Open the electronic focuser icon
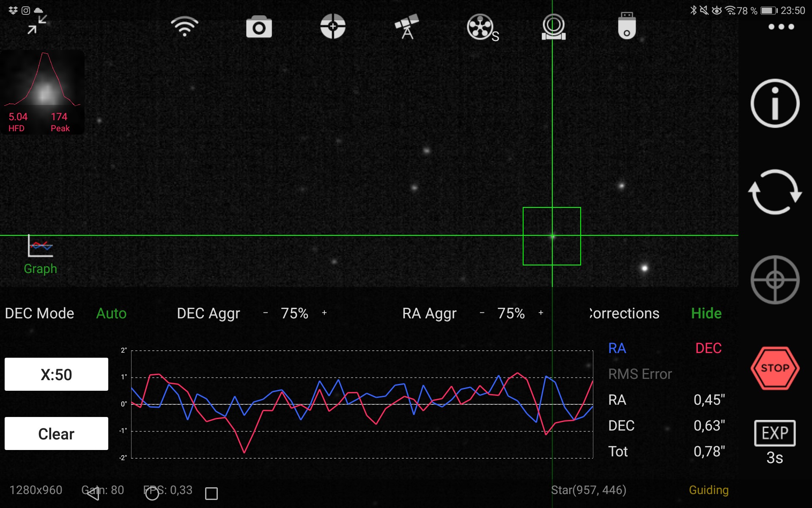The width and height of the screenshot is (812, 508). (554, 27)
